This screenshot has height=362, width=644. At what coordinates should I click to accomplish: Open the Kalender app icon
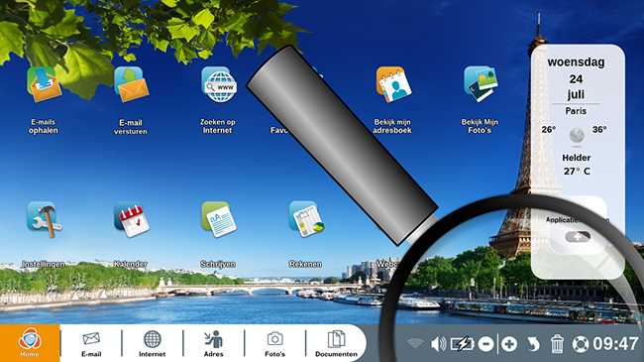tap(132, 219)
